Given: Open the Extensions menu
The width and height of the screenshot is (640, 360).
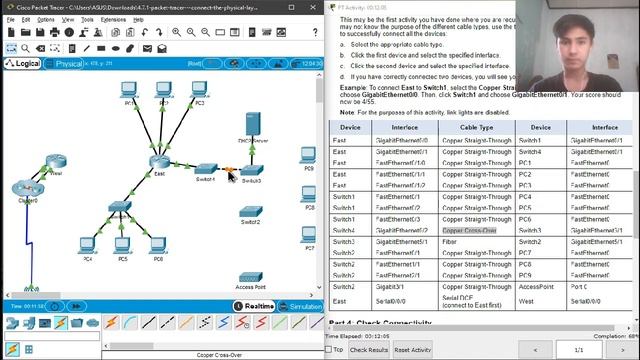Looking at the screenshot, I should (113, 20).
